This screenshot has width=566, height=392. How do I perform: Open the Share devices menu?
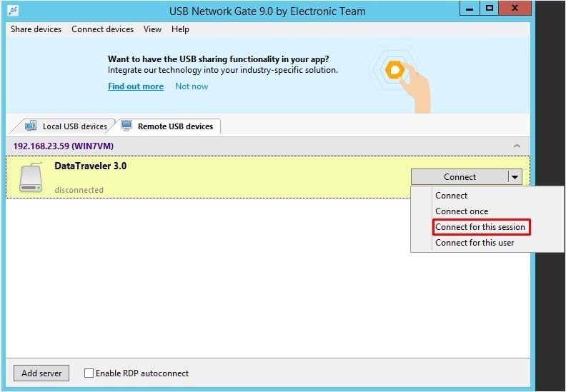36,29
